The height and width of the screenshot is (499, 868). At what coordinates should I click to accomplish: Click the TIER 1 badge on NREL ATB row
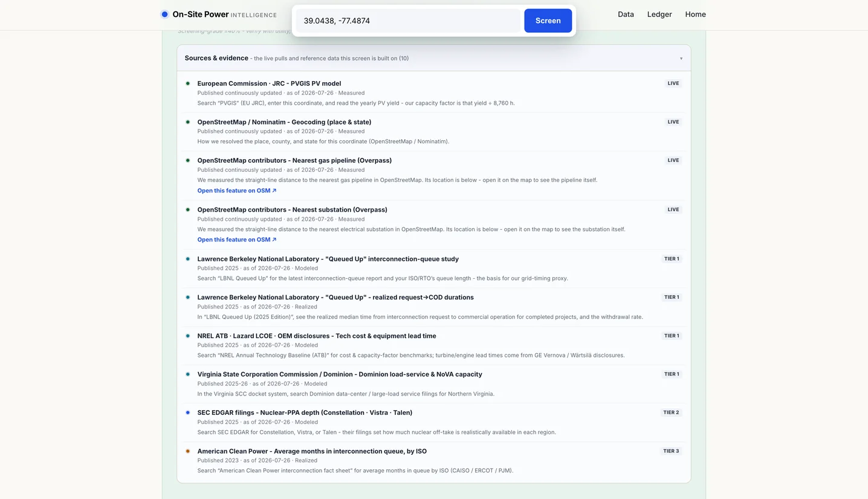click(x=672, y=336)
